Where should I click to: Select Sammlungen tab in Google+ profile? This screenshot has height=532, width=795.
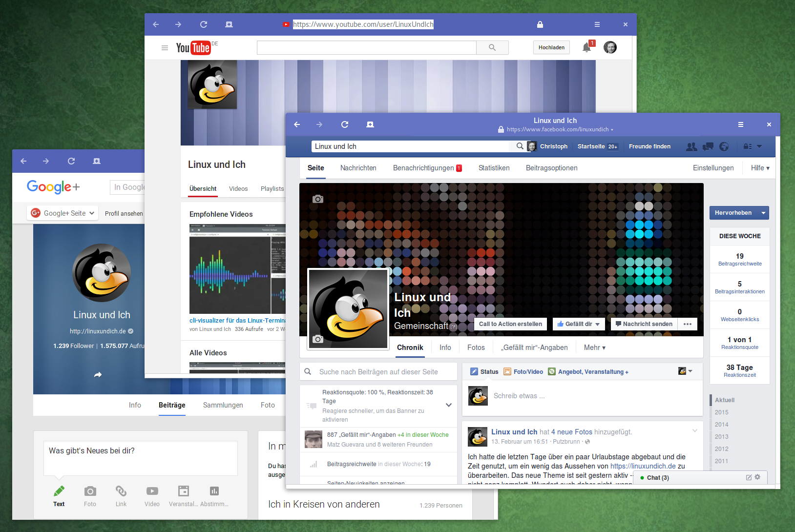point(223,405)
